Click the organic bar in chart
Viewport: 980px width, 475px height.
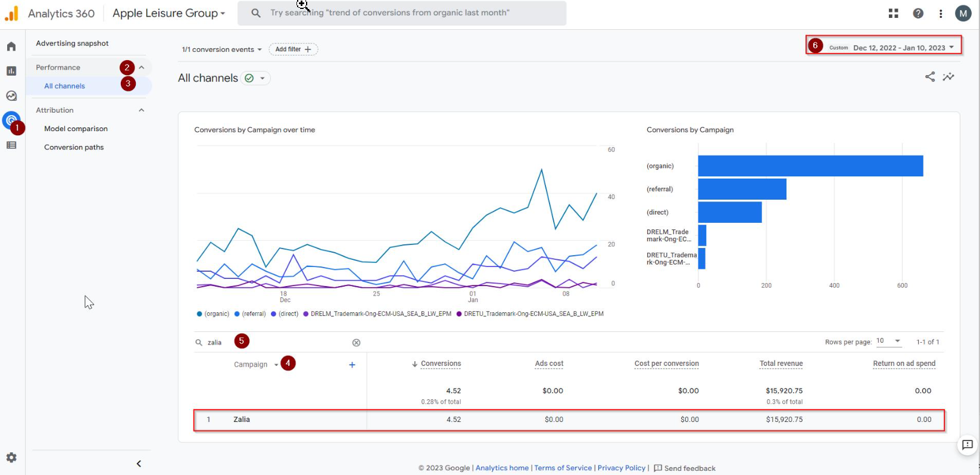tap(810, 166)
